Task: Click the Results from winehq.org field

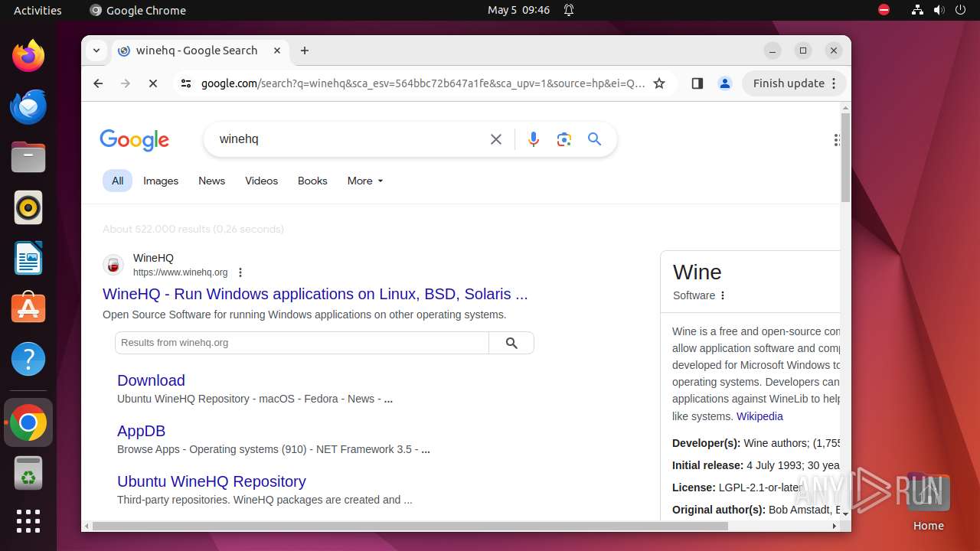Action: tap(302, 343)
